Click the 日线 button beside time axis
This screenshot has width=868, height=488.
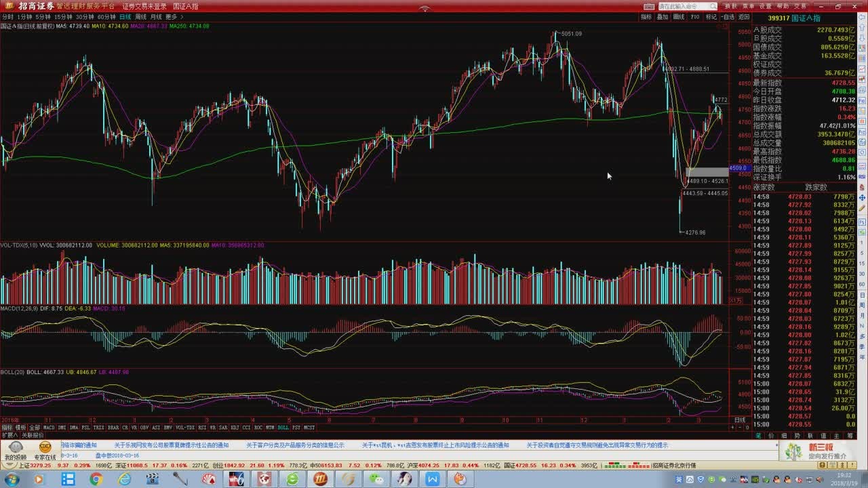pos(740,420)
